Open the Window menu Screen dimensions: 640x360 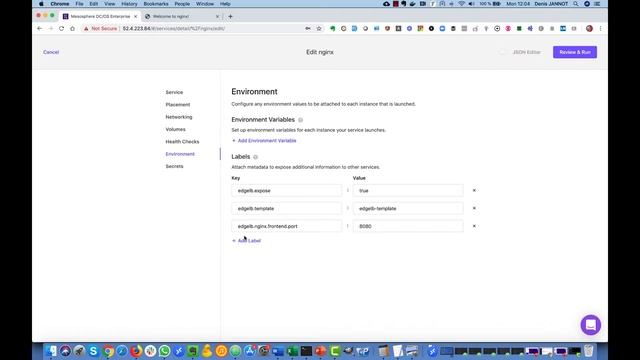(x=204, y=4)
